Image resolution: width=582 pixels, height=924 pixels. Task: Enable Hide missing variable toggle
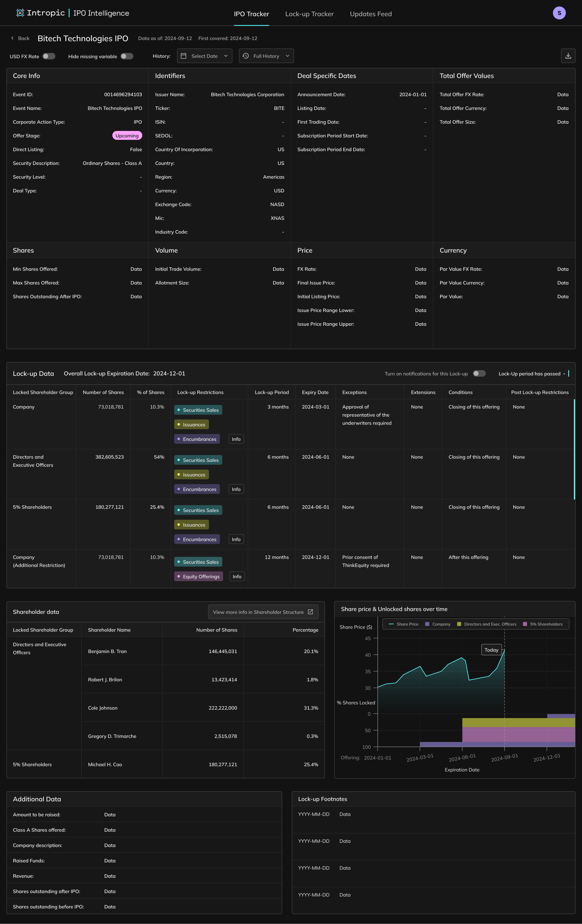pyautogui.click(x=127, y=56)
